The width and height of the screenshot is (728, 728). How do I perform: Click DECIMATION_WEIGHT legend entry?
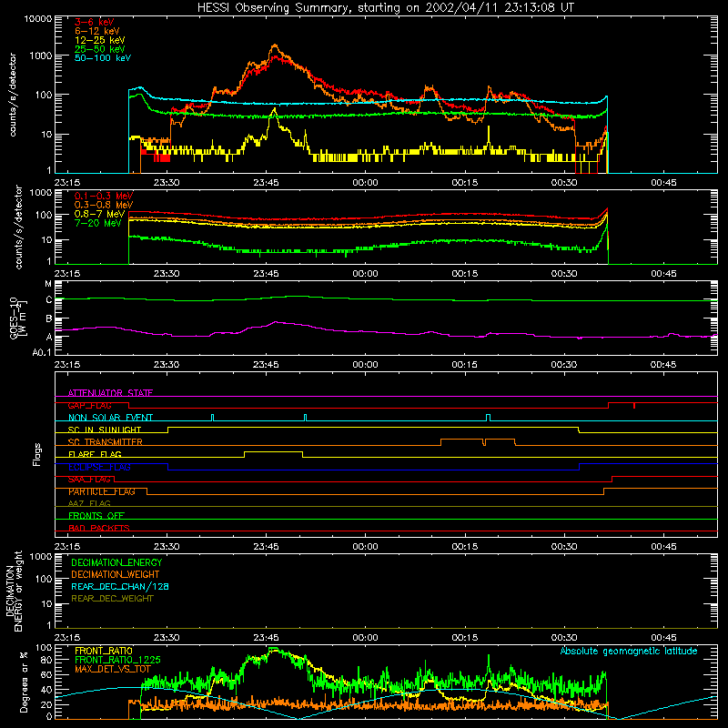point(116,574)
